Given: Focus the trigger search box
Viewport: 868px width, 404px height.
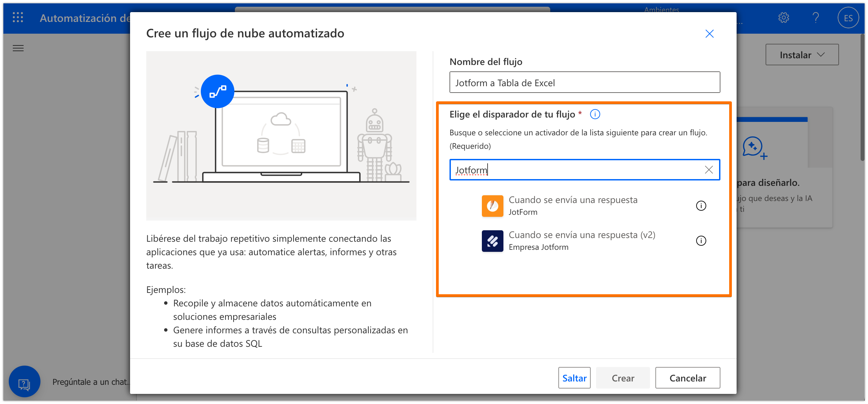Looking at the screenshot, I should (573, 170).
